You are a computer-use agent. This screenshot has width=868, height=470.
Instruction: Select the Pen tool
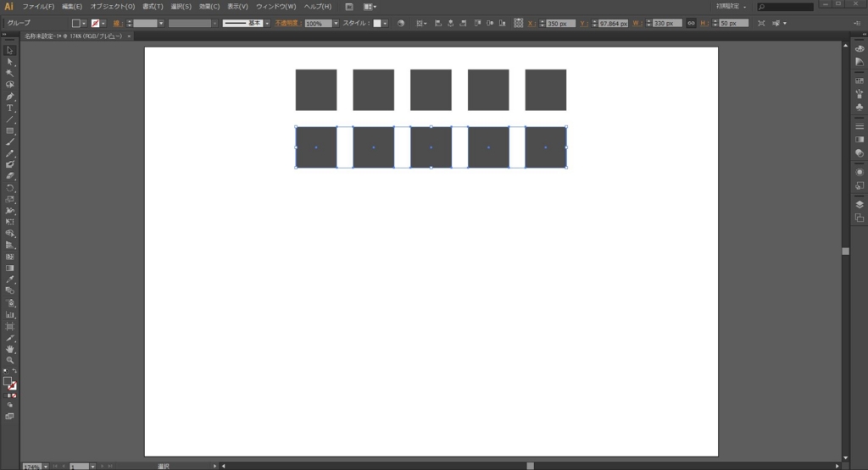(x=9, y=97)
